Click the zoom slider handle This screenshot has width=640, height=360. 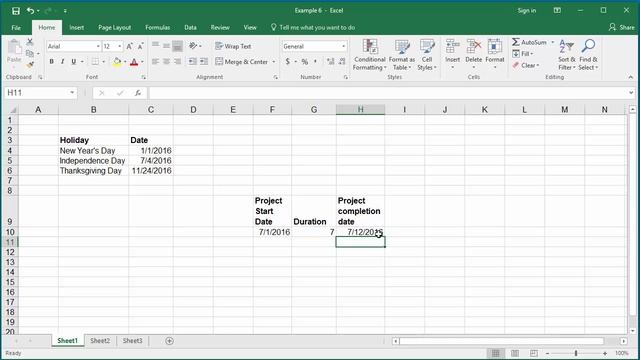click(x=576, y=353)
